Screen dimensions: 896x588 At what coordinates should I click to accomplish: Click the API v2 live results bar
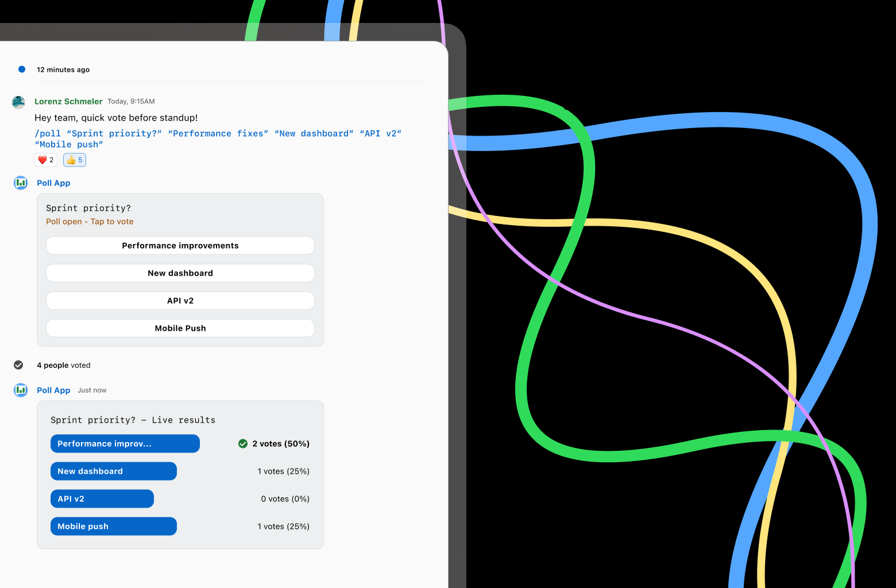102,499
